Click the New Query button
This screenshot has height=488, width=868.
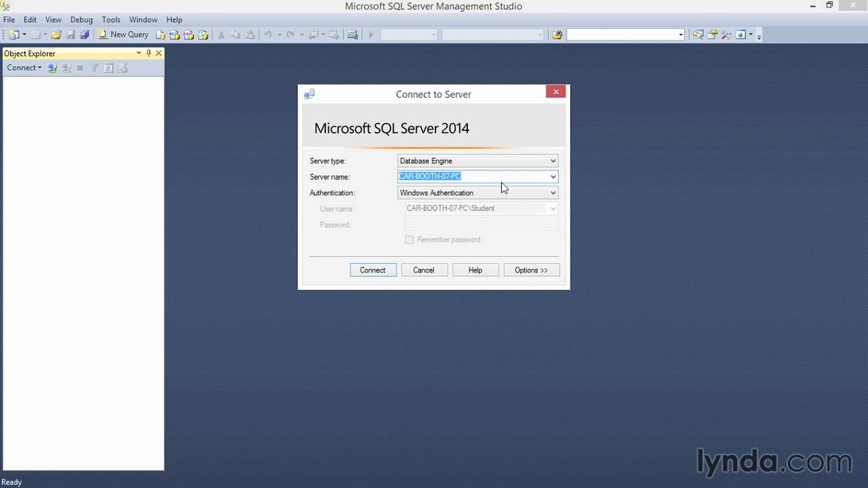point(124,34)
